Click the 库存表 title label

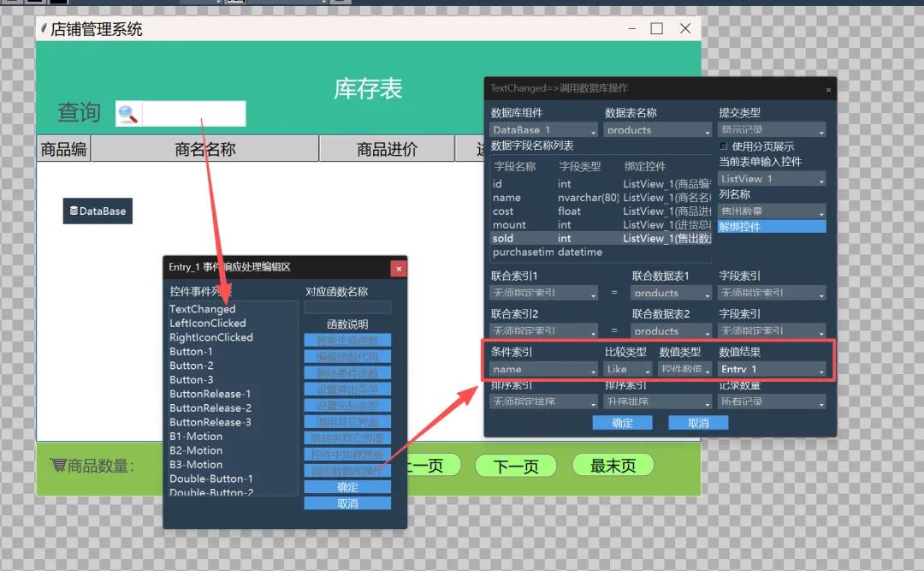(x=368, y=88)
